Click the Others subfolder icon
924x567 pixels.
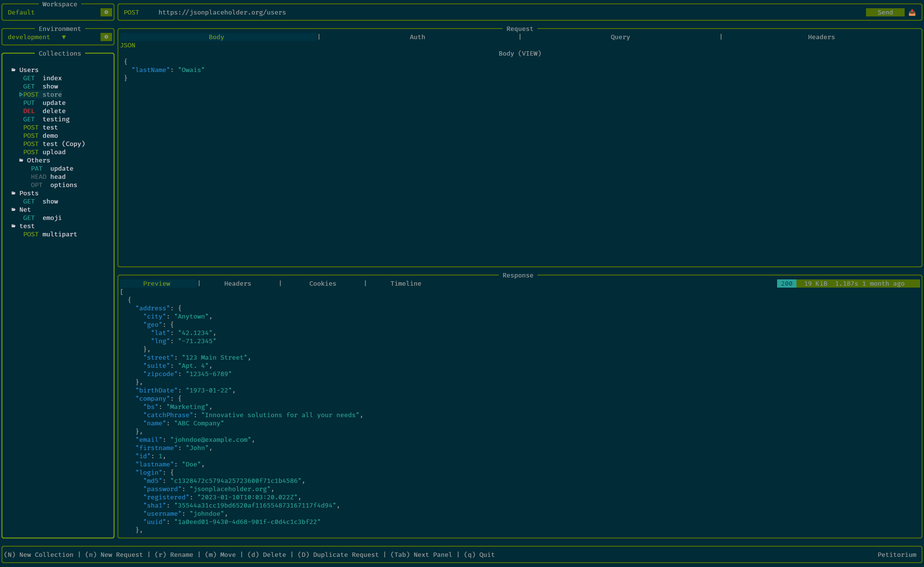[x=21, y=160]
